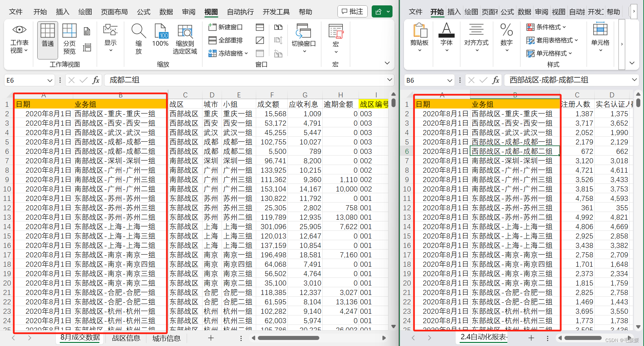644x346 pixels.
Task: Open 条件格式 dropdown
Action: click(546, 27)
